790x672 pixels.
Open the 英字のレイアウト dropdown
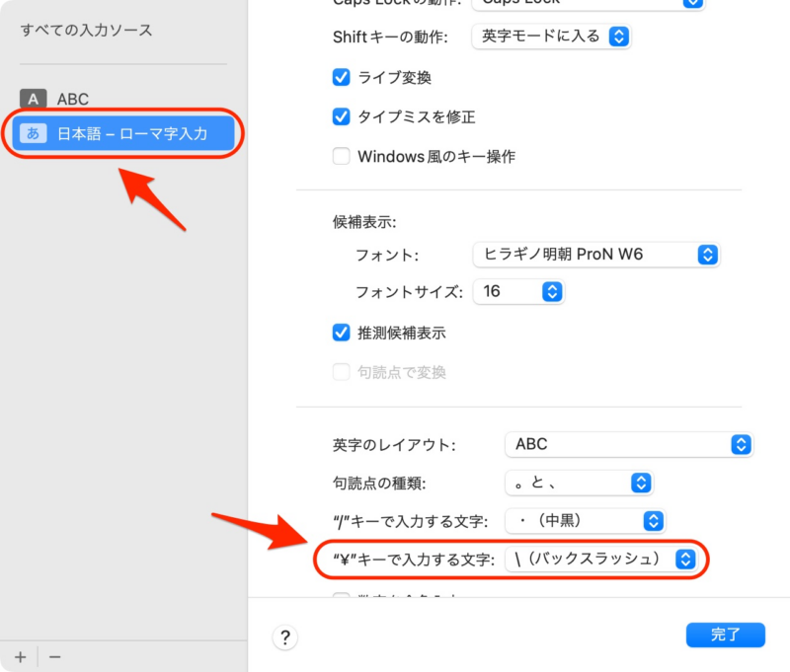pos(629,444)
